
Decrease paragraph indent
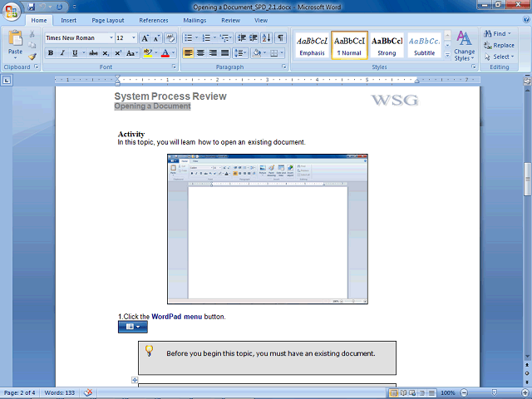242,38
